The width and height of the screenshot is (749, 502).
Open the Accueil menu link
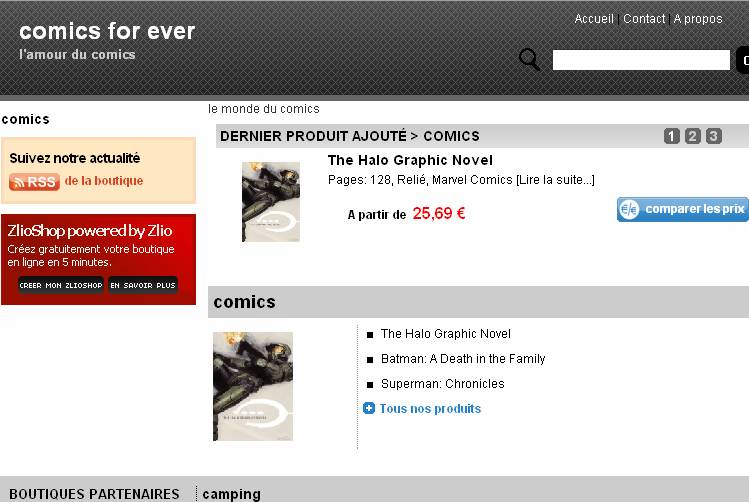click(x=594, y=19)
